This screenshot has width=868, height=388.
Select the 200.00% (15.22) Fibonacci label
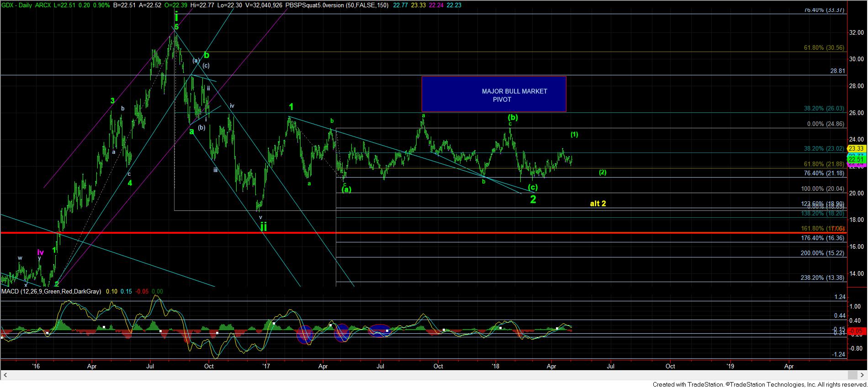click(x=823, y=253)
